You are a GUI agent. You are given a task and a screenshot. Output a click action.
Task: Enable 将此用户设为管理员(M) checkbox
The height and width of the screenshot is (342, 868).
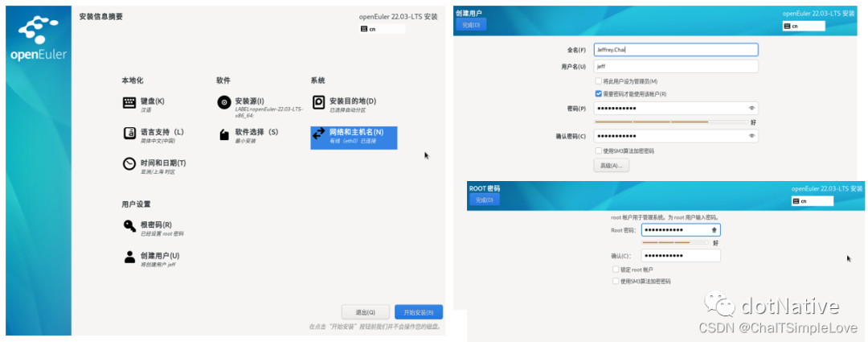tap(599, 81)
